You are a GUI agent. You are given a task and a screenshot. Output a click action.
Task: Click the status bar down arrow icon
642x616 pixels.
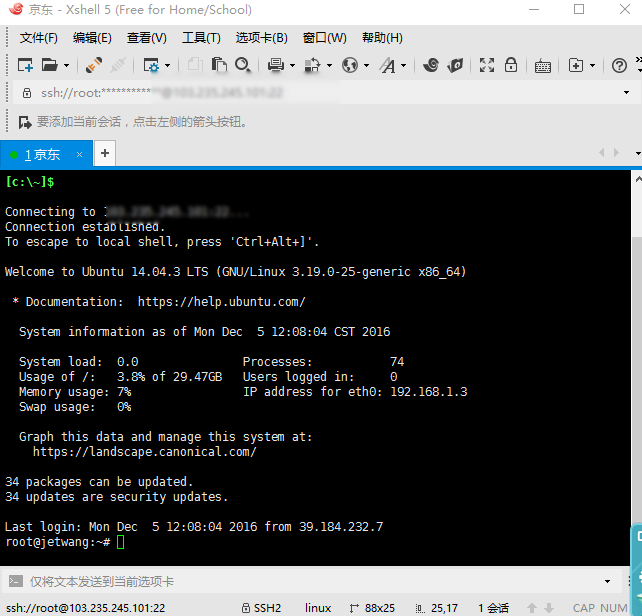[549, 608]
